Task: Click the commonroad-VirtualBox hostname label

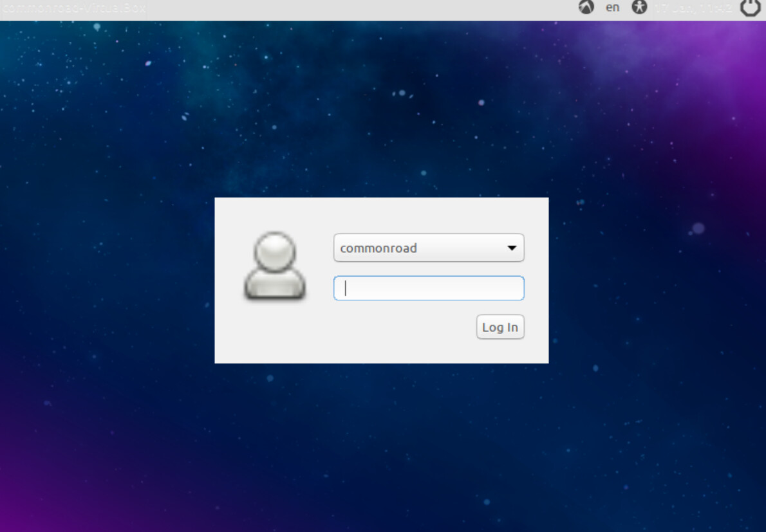Action: click(73, 8)
